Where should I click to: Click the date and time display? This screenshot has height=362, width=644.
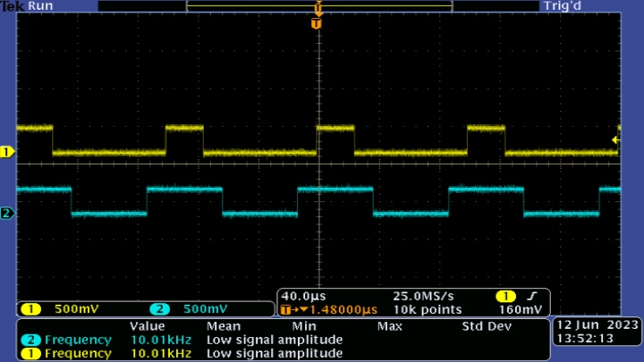click(x=597, y=333)
